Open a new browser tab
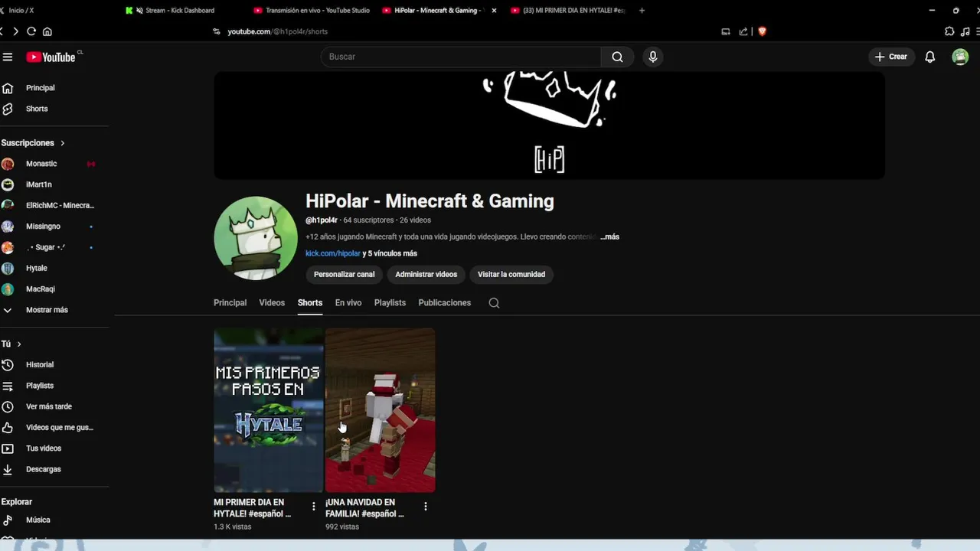Image resolution: width=980 pixels, height=551 pixels. [x=642, y=11]
